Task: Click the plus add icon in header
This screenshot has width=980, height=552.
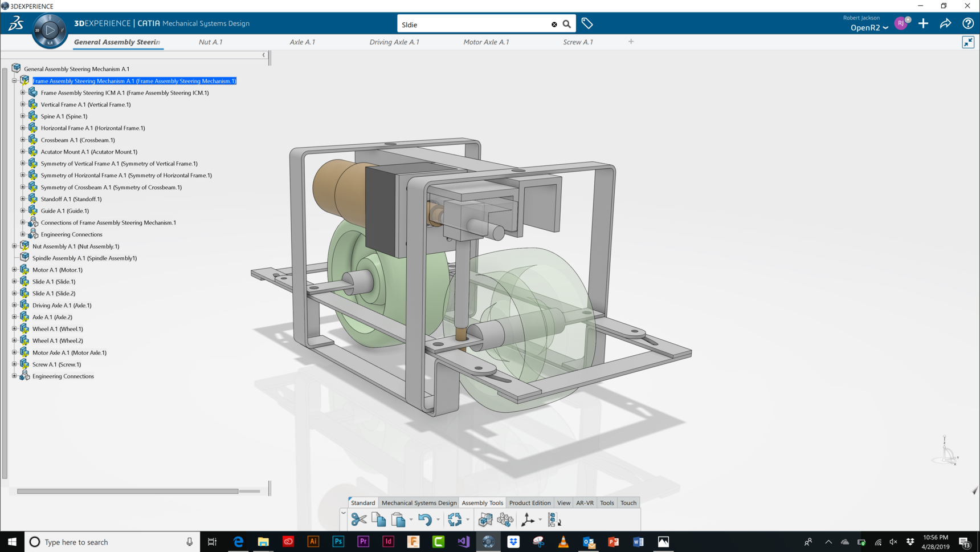Action: (924, 23)
